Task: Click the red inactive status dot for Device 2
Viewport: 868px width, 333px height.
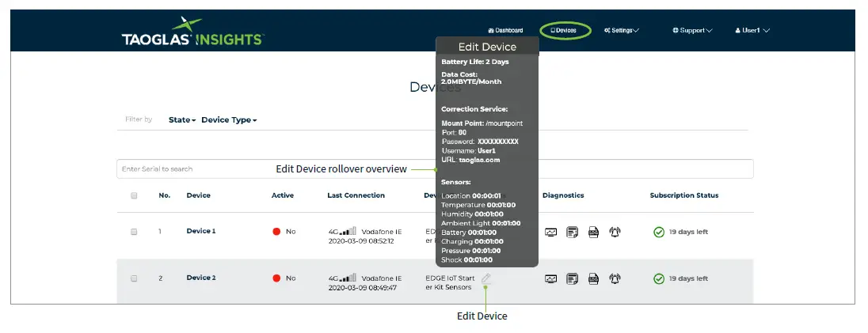Action: pyautogui.click(x=276, y=278)
